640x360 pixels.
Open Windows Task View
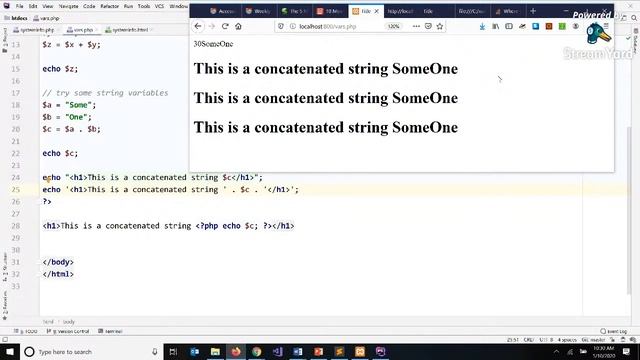[x=173, y=351]
